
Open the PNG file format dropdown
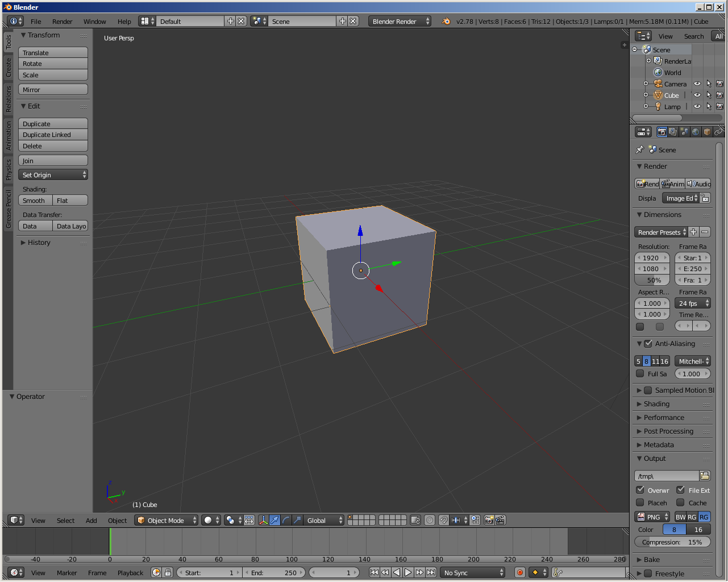click(x=652, y=517)
